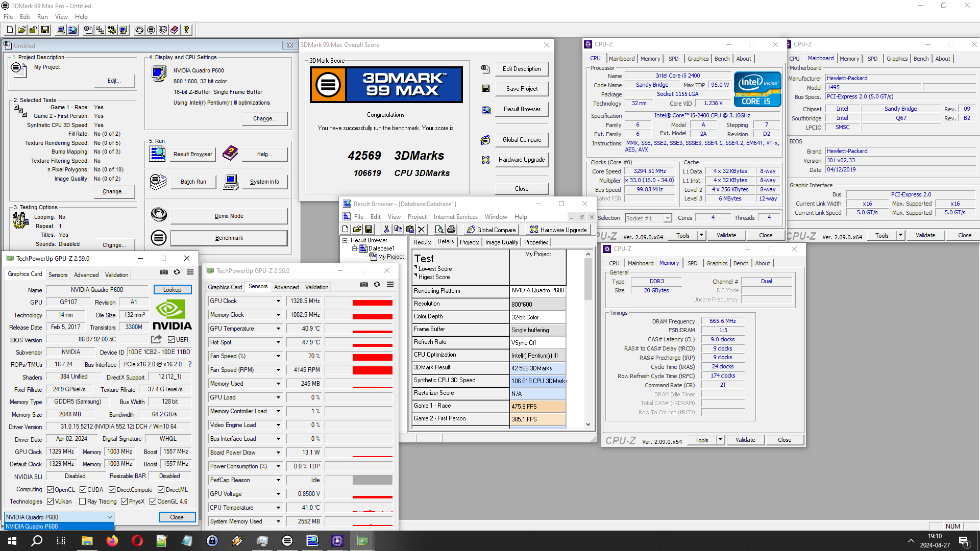
Task: Click the 3DMark 99 MAX logo banner
Action: (386, 85)
